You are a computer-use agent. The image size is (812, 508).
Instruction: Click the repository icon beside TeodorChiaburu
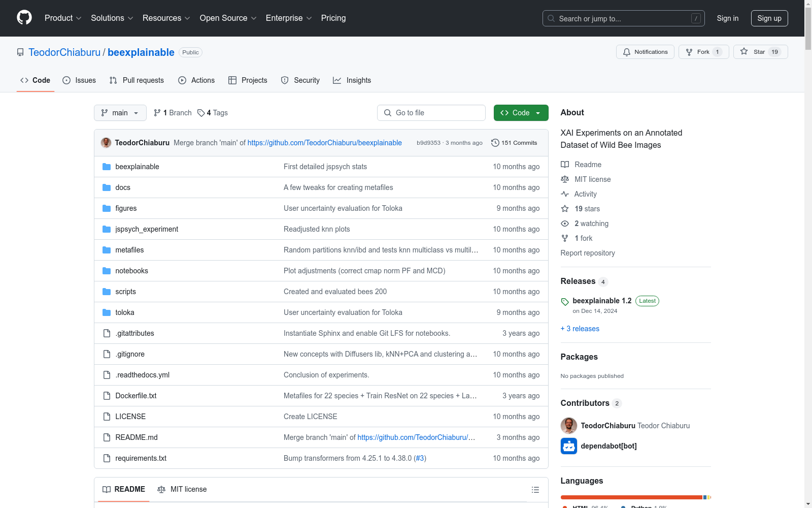coord(20,52)
